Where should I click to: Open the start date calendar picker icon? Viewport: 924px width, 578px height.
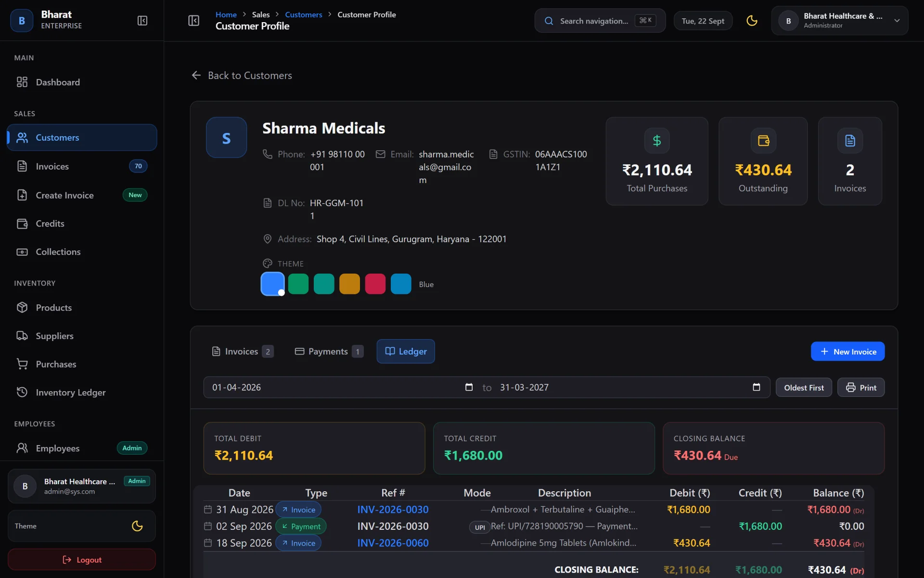click(469, 387)
